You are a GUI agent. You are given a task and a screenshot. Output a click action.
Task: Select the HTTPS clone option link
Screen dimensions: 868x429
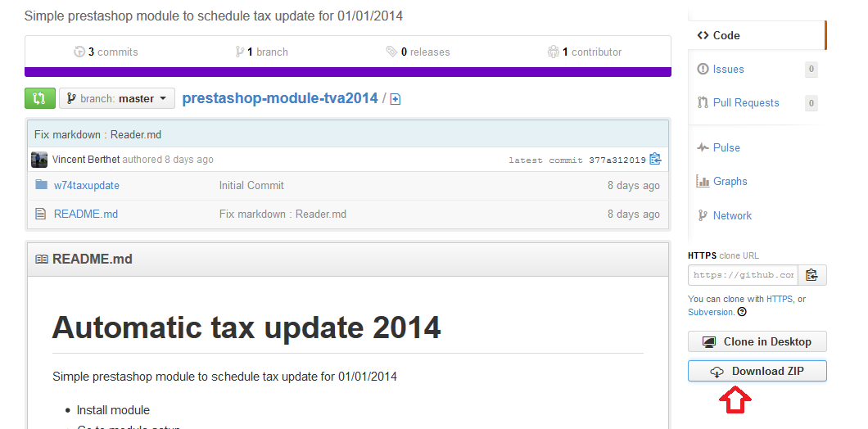780,299
